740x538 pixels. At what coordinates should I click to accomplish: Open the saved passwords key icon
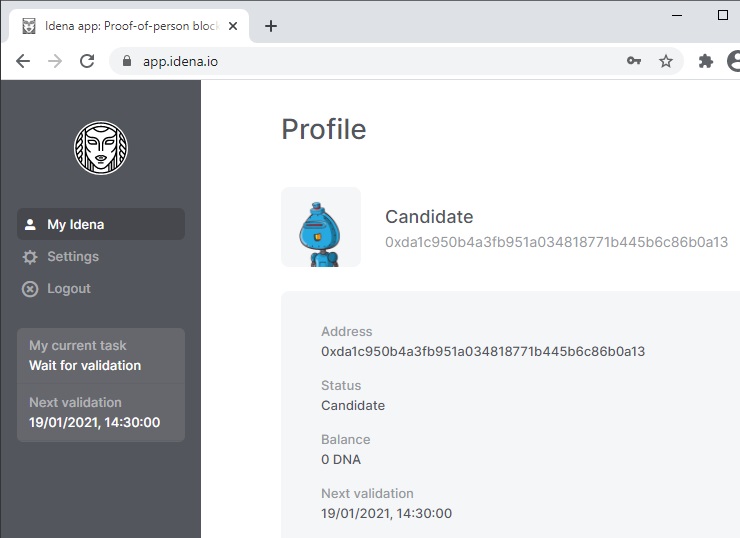tap(634, 61)
